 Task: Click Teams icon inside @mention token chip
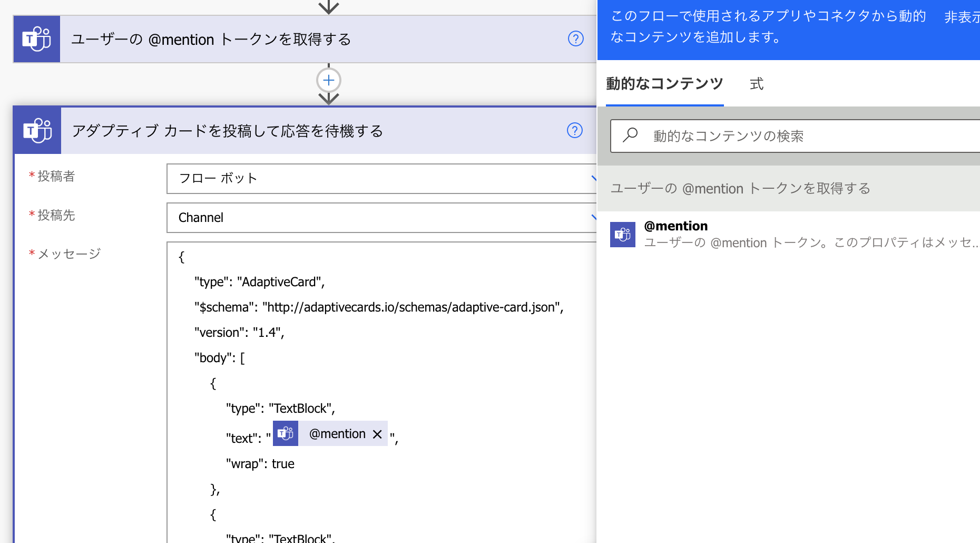click(286, 433)
